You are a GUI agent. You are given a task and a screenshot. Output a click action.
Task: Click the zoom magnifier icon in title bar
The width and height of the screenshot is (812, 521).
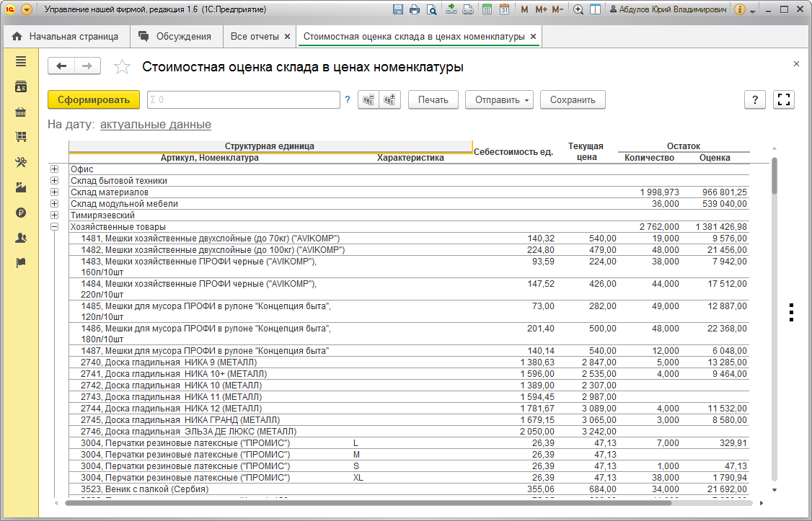tap(578, 10)
